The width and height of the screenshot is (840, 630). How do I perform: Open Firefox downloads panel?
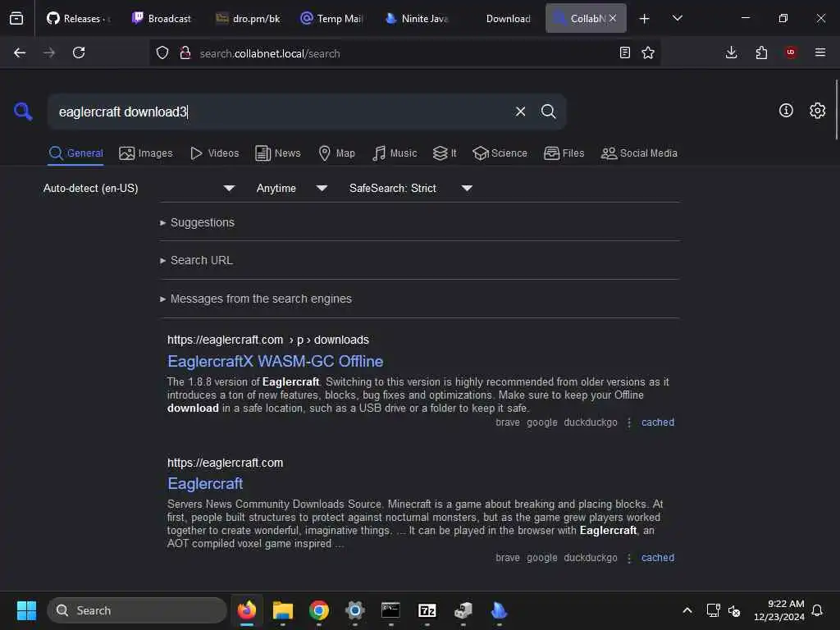point(731,52)
